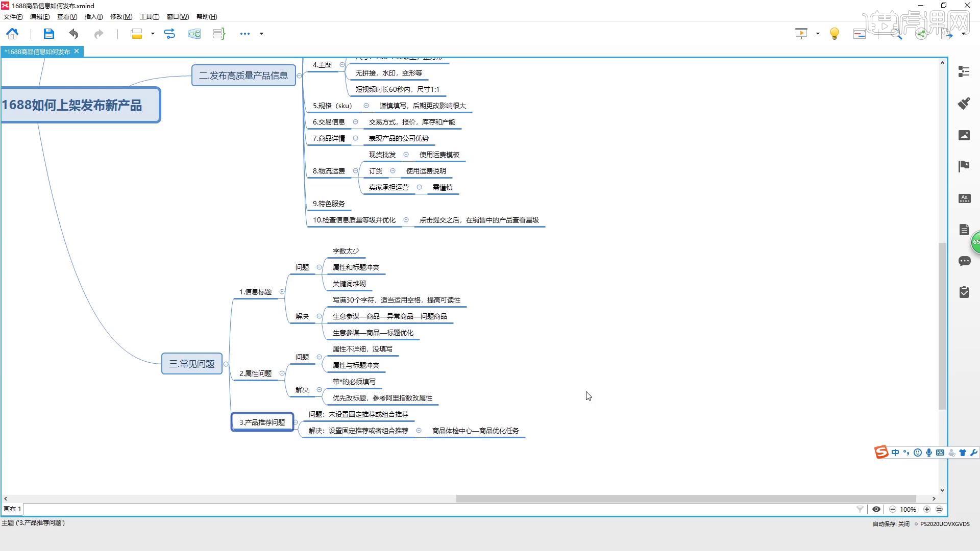The width and height of the screenshot is (980, 551).
Task: Open the topic insert dropdown arrow
Action: click(x=153, y=34)
